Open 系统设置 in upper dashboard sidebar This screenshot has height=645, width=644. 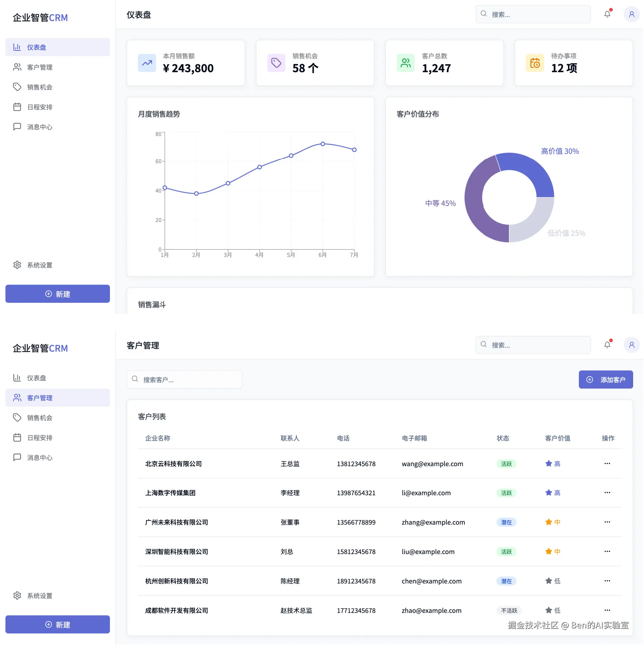(58, 265)
